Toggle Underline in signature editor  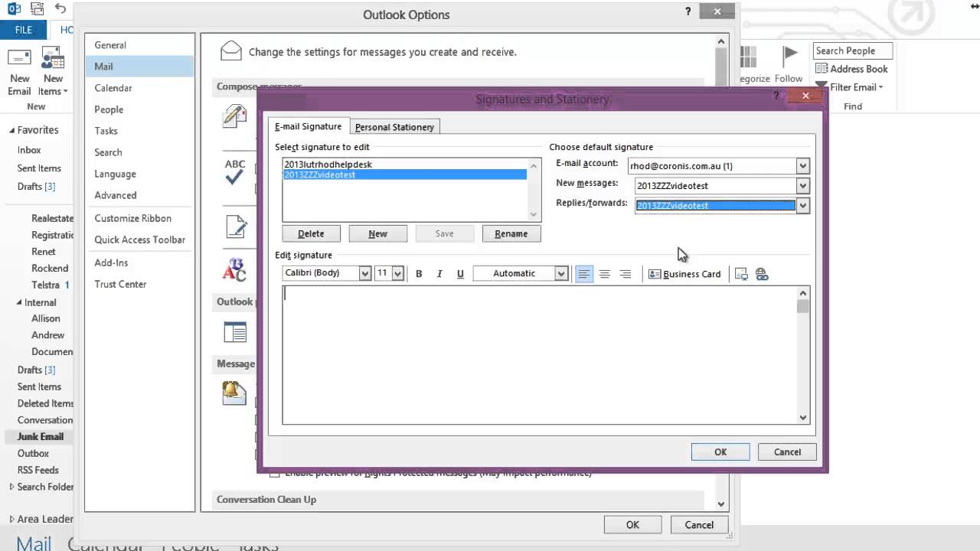click(x=460, y=274)
